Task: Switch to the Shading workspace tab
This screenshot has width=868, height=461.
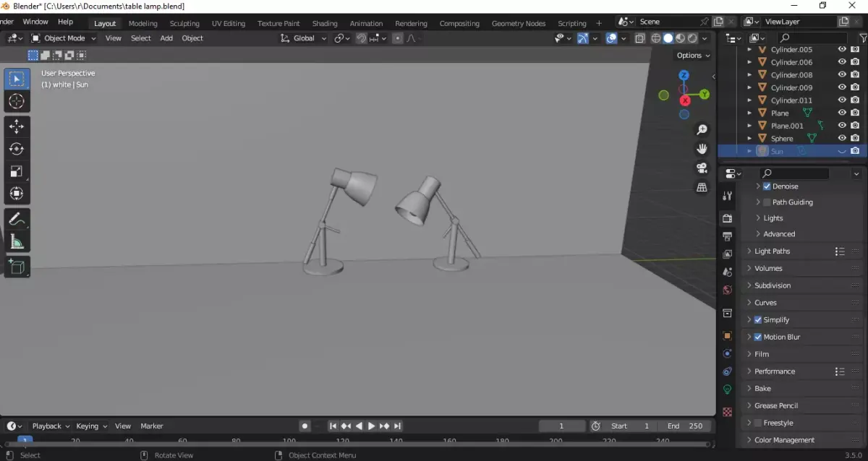Action: tap(325, 23)
